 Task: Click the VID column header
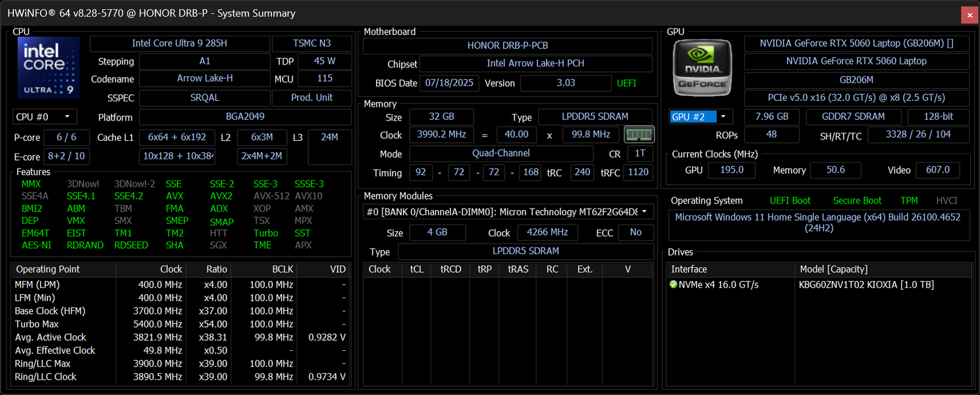tap(323, 269)
